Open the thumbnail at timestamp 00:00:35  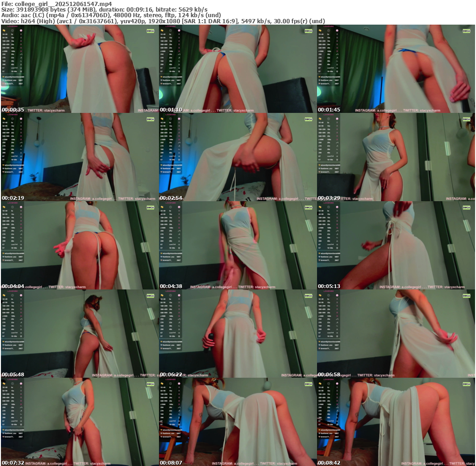pyautogui.click(x=79, y=69)
